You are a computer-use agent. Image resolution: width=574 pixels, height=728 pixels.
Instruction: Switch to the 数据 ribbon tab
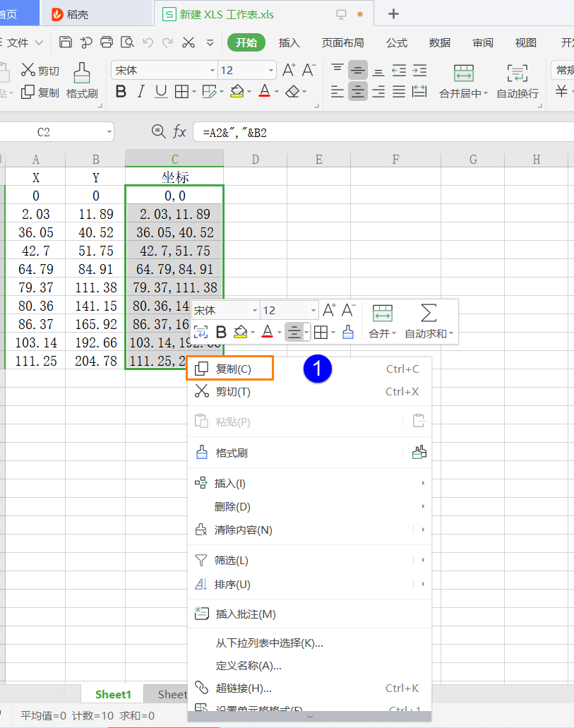tap(440, 42)
